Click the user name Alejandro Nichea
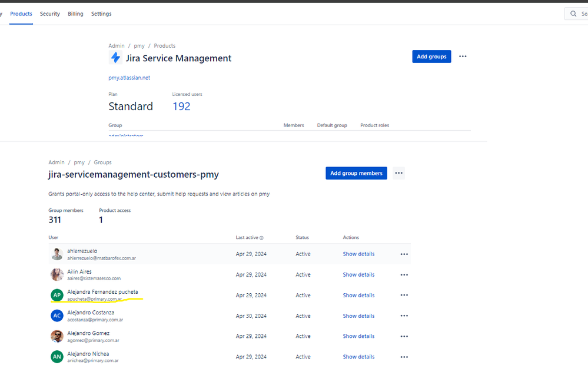 [x=88, y=354]
